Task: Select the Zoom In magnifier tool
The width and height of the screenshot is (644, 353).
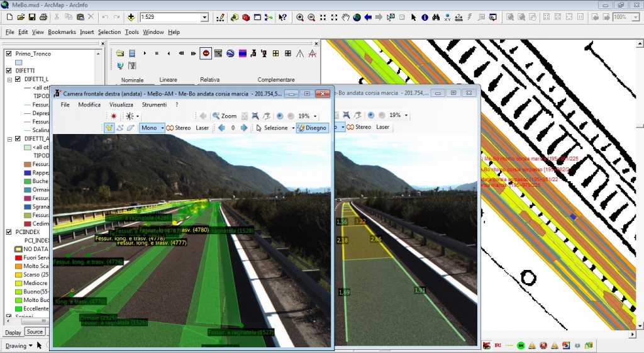Action: pyautogui.click(x=300, y=17)
